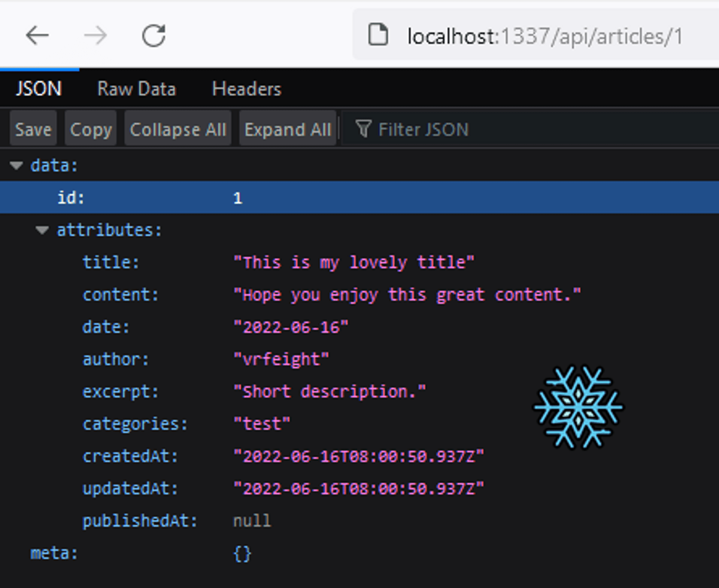Collapse the attributes node arrow
The image size is (719, 588).
click(42, 230)
